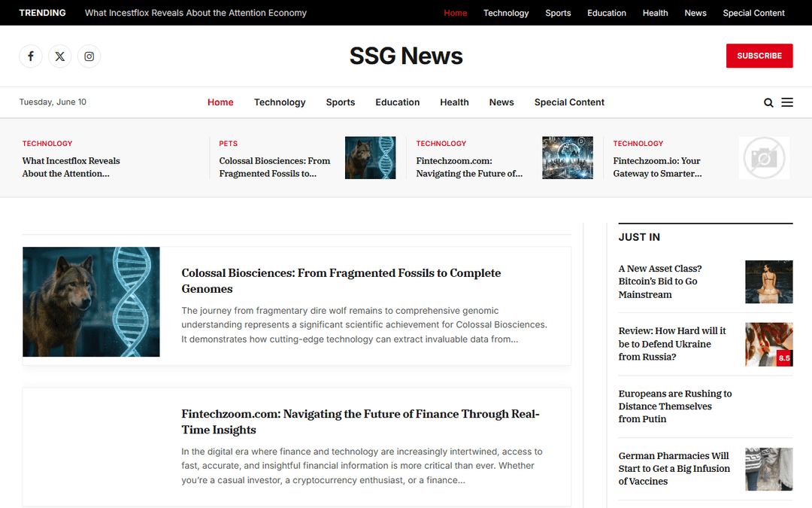Select Health in the top black bar
Screen dimensions: 812x508
click(655, 13)
